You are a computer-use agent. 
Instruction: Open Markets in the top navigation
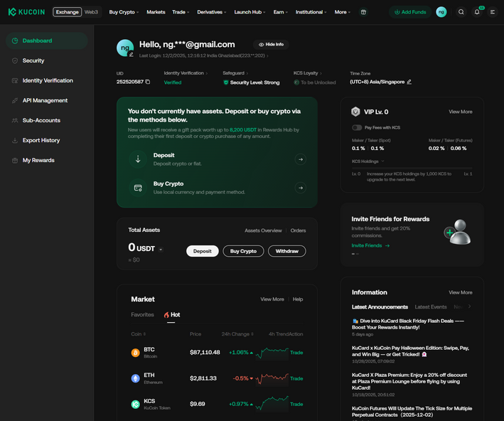(x=156, y=12)
